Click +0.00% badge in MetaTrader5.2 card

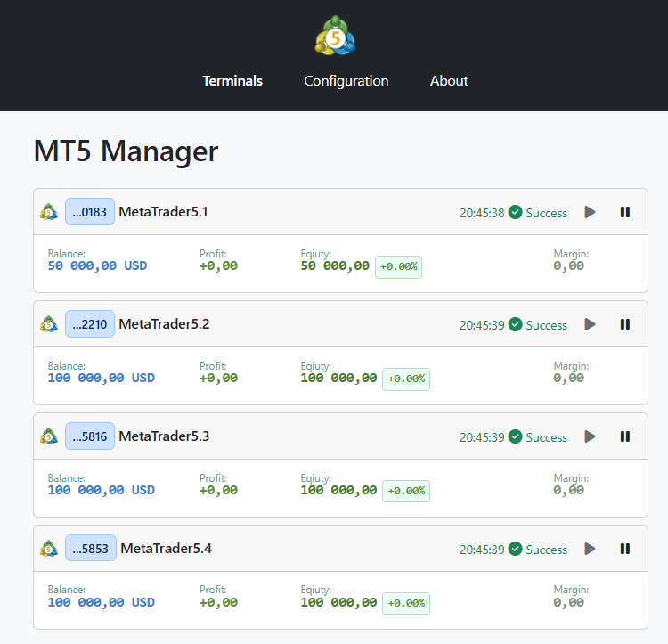[x=406, y=379]
